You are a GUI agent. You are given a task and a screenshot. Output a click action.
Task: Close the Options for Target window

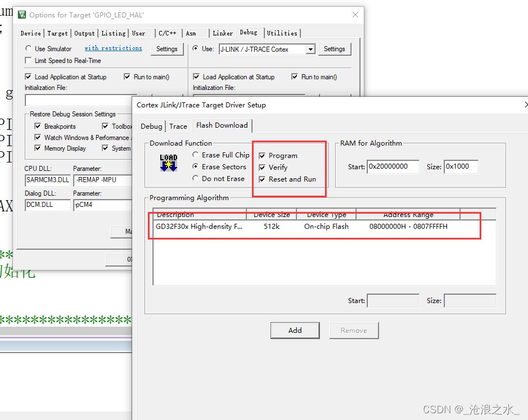[x=355, y=15]
